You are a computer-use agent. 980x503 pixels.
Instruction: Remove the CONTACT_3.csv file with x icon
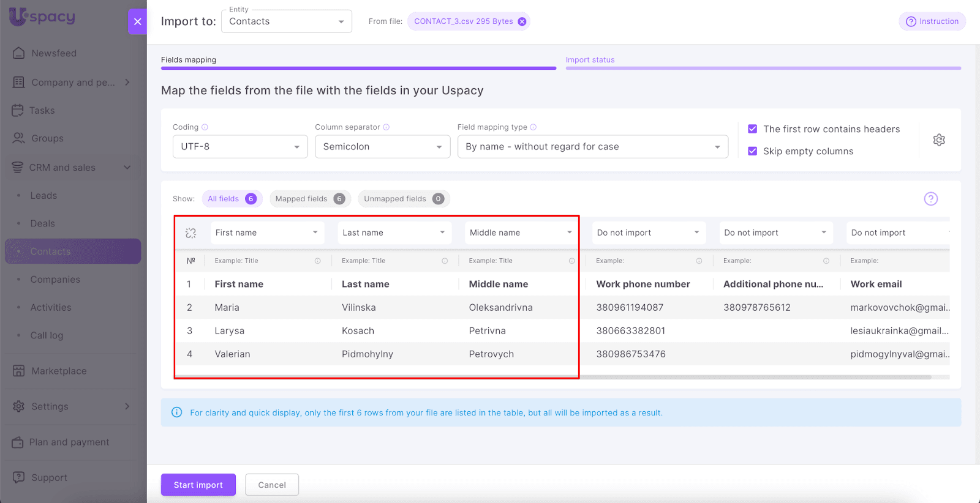pyautogui.click(x=522, y=21)
